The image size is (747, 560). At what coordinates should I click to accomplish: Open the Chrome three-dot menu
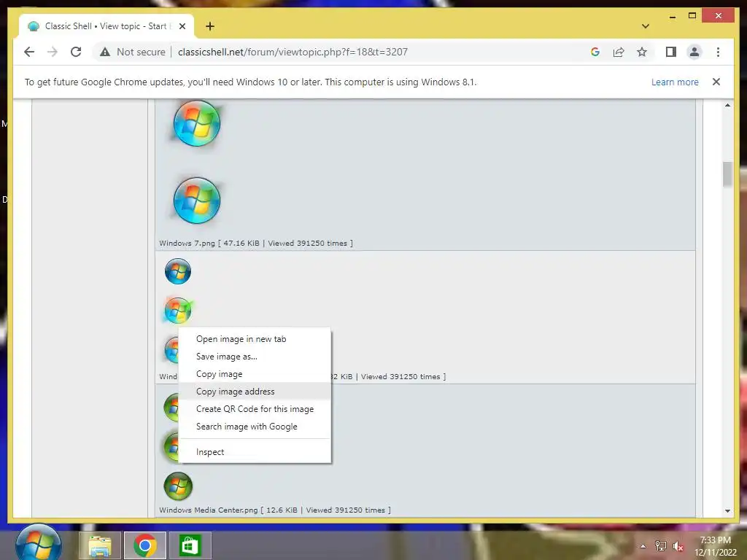tap(718, 52)
